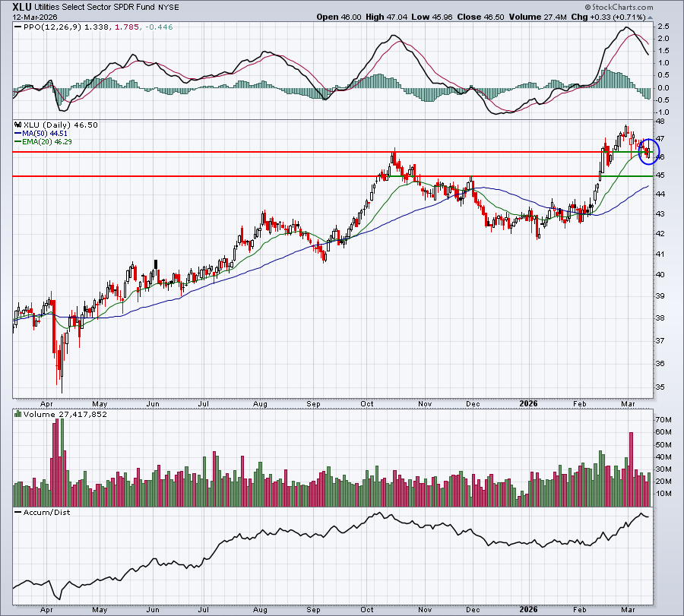This screenshot has height=616, width=684.
Task: Click the volume bars icon next to Volume label
Action: tap(18, 414)
